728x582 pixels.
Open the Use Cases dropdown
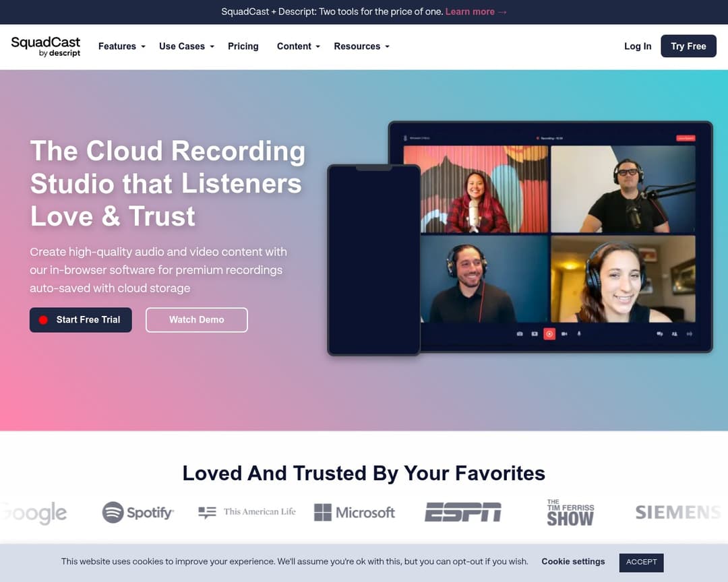pos(187,46)
